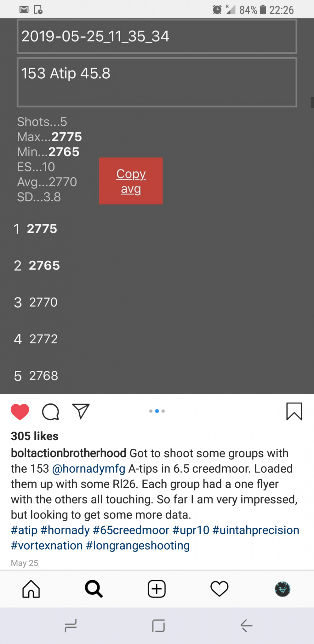
Task: Tap the carousel page indicator dots
Action: [x=157, y=411]
